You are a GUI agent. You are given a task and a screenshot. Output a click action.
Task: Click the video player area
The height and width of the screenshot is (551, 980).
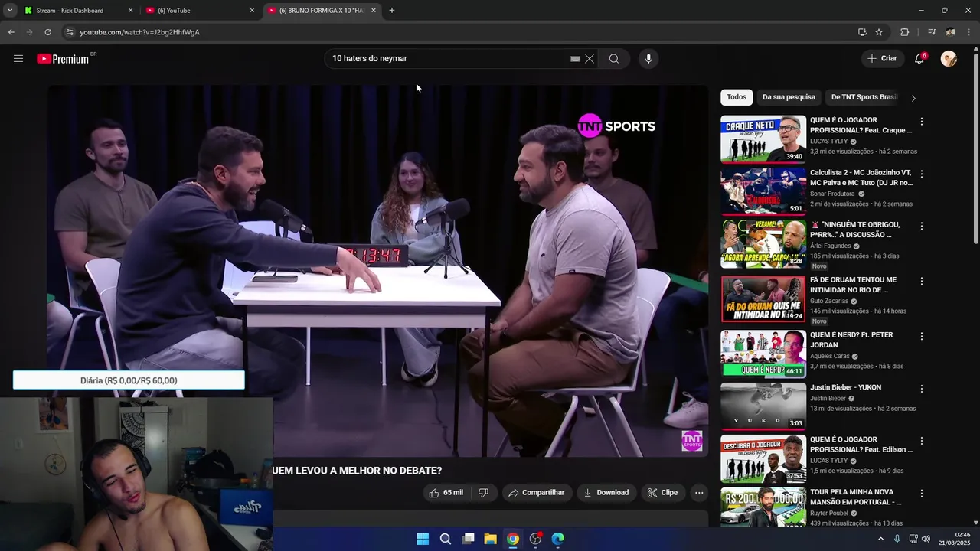(x=377, y=270)
